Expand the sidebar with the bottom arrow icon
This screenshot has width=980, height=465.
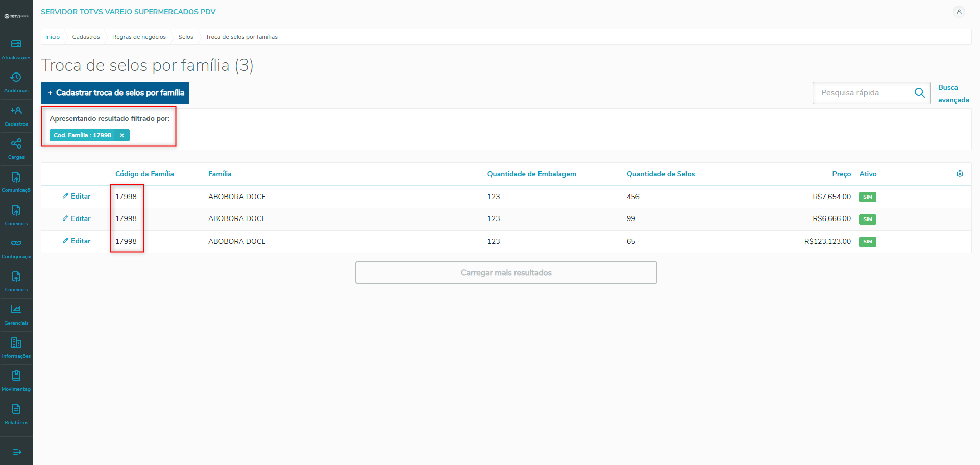pos(17,452)
